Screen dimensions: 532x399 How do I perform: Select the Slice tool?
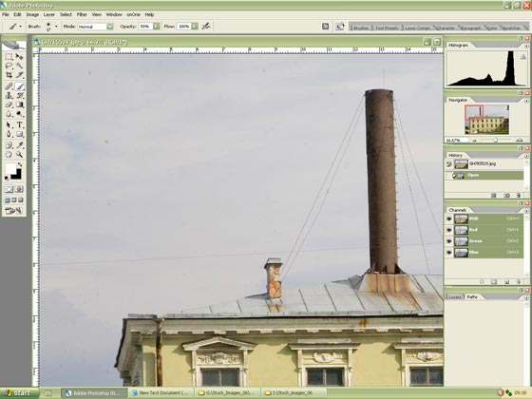pyautogui.click(x=19, y=75)
